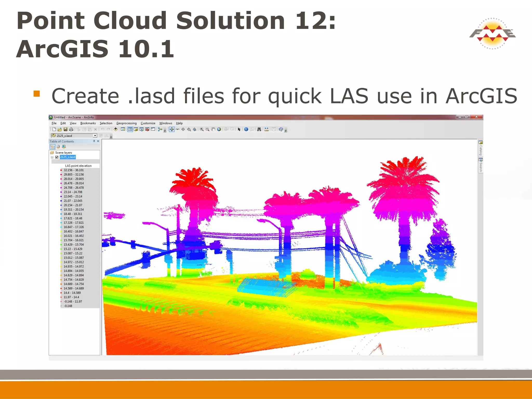
Task: Open the Search window toolbar icon
Action: coord(142,129)
